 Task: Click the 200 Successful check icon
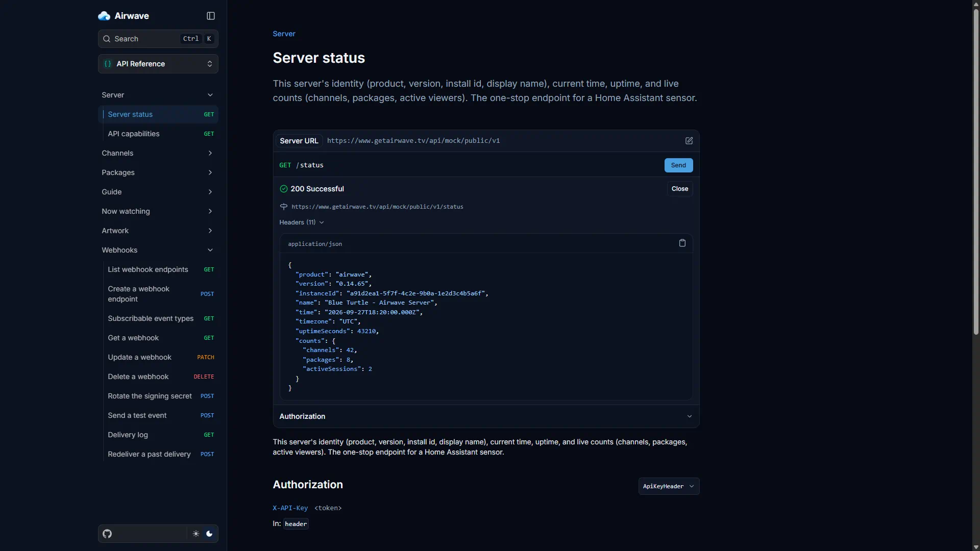(x=284, y=189)
